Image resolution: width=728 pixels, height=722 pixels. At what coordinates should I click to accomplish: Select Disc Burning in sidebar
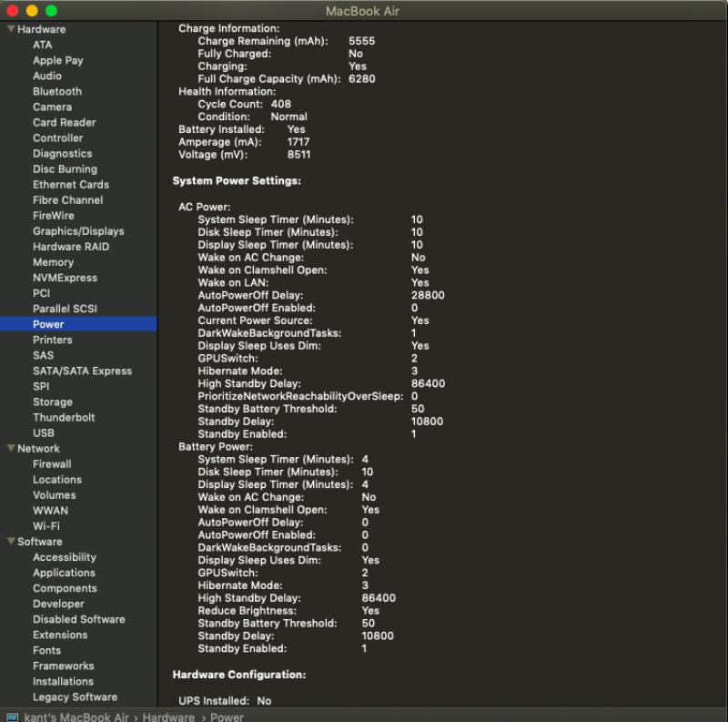(x=65, y=169)
